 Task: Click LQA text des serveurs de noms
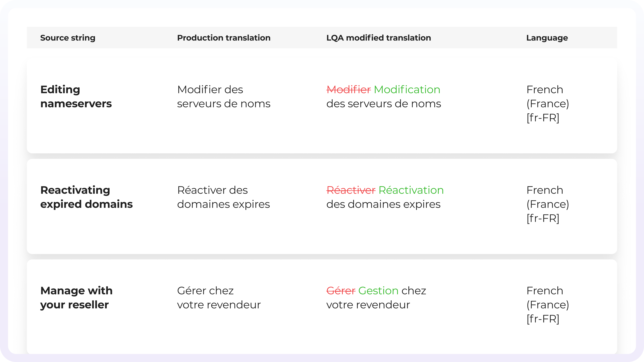tap(383, 104)
